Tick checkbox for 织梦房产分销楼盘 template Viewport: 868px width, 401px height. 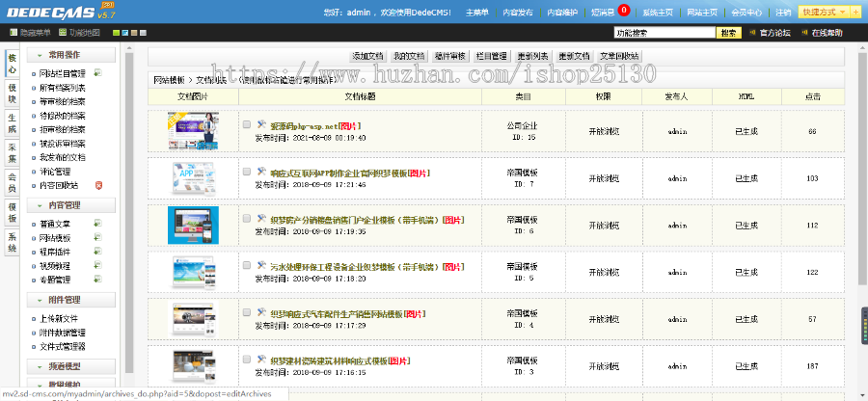point(247,219)
